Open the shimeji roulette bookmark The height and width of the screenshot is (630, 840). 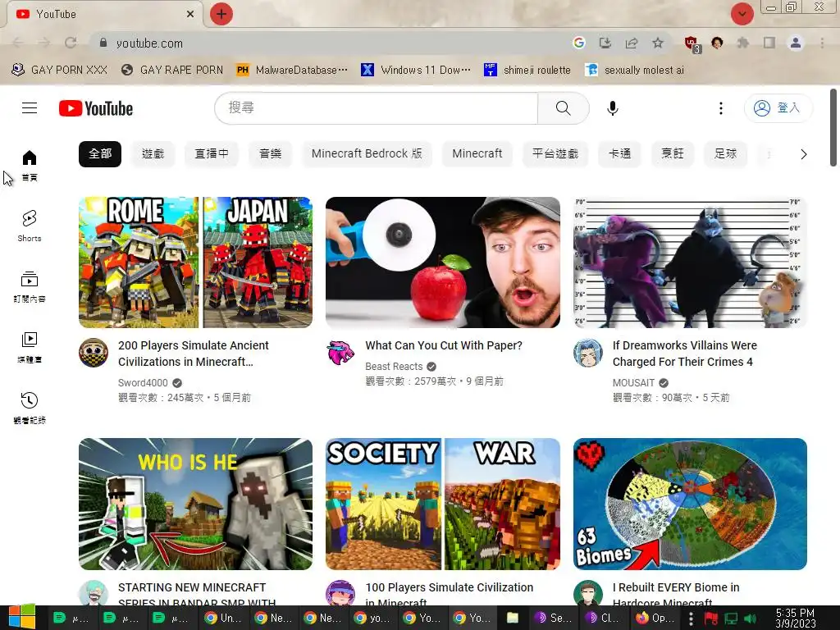(x=527, y=71)
